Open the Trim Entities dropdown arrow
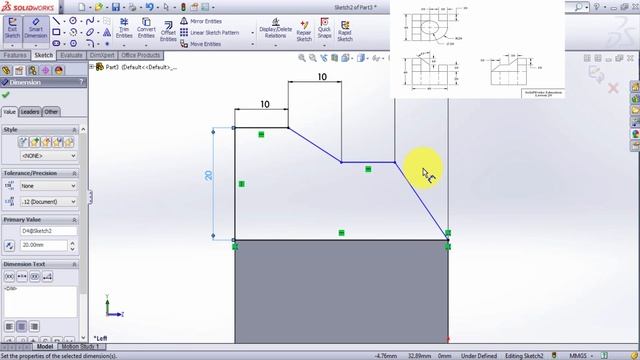640x360 pixels. point(124,45)
